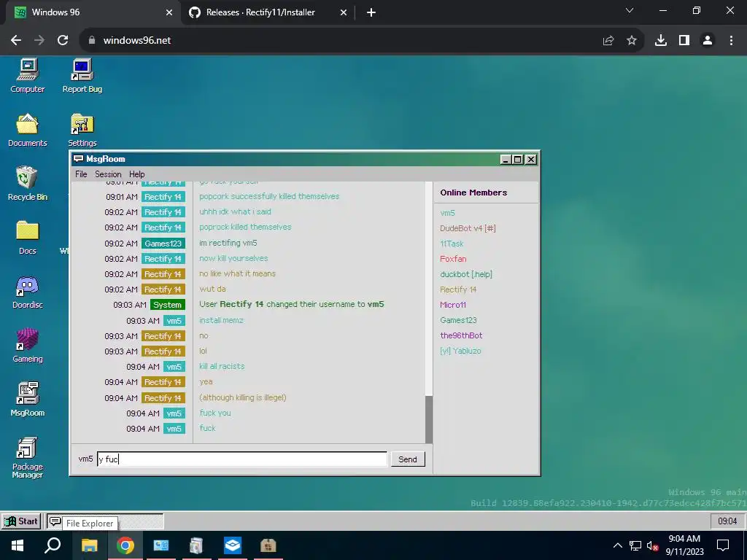Select Rectify 14 in Online Members
This screenshot has width=747, height=560.
[458, 289]
